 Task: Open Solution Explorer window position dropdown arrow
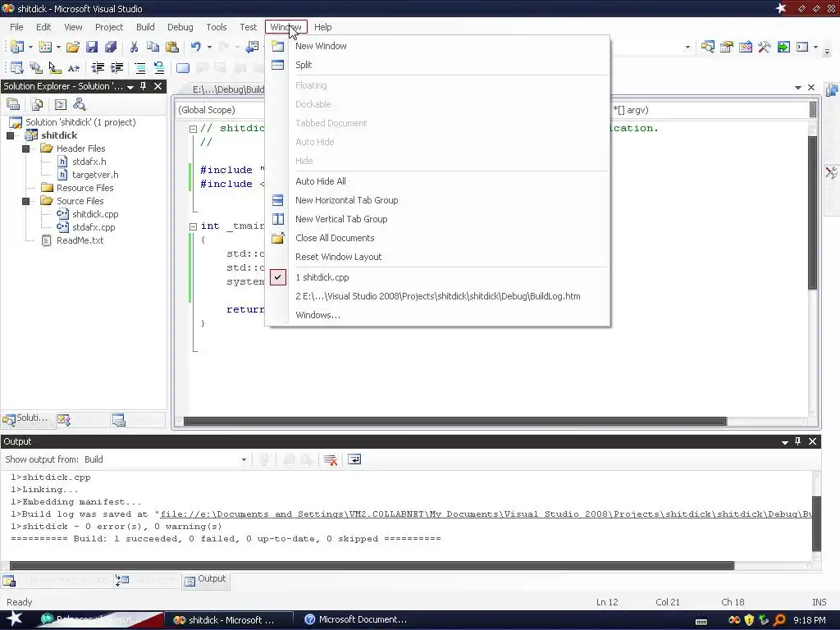tap(130, 87)
